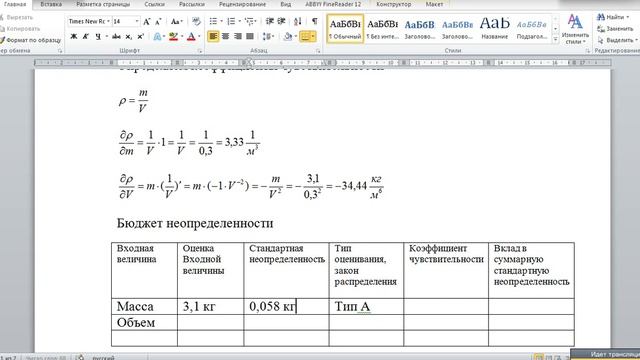Open Шрифт dialog launcher
Image resolution: width=640 pixels, height=360 pixels.
tap(200, 51)
